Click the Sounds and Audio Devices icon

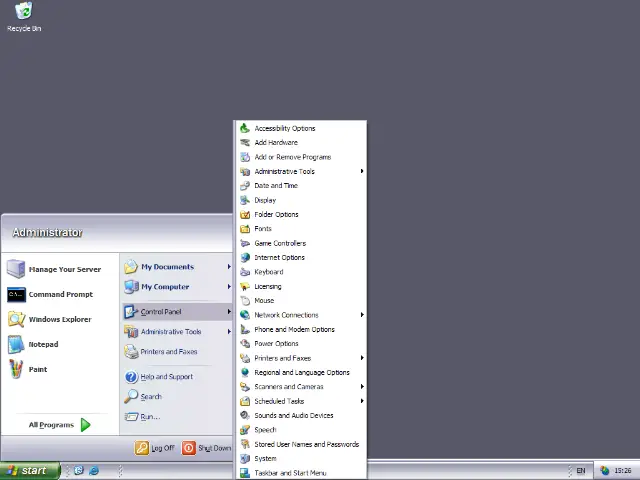pos(245,416)
